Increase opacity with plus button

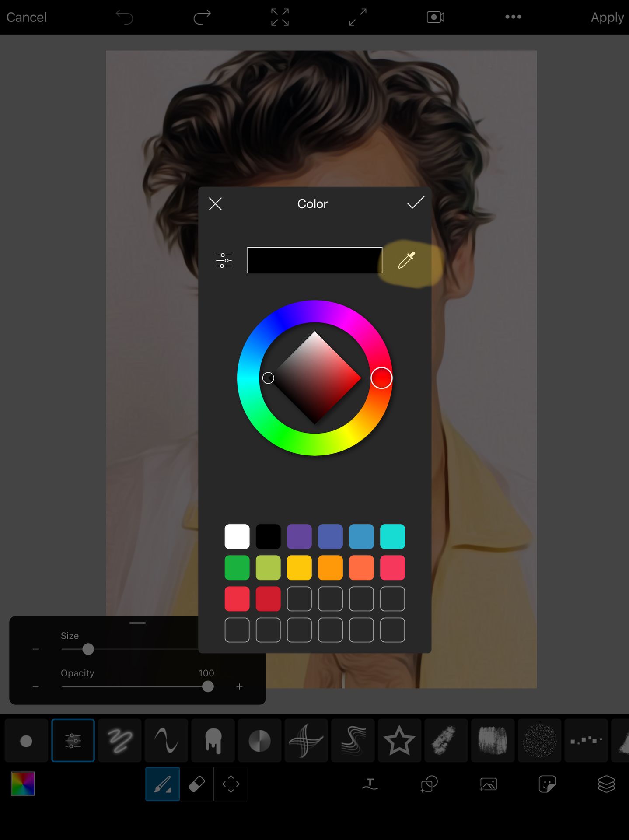[239, 686]
